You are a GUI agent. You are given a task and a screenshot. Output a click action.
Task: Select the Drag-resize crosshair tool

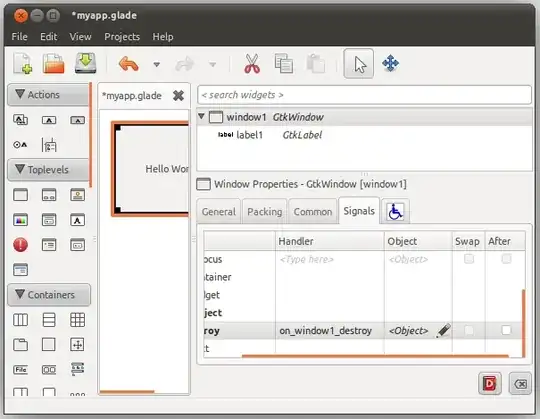[x=390, y=63]
